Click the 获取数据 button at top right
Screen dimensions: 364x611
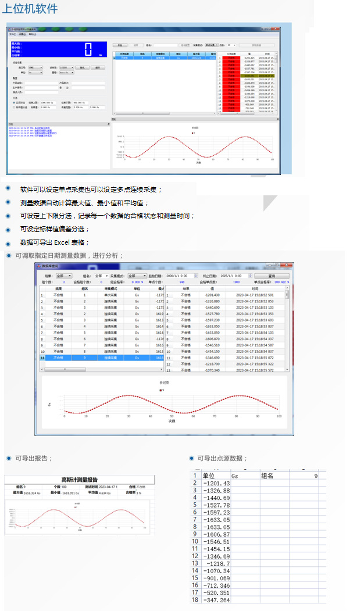pos(256,45)
